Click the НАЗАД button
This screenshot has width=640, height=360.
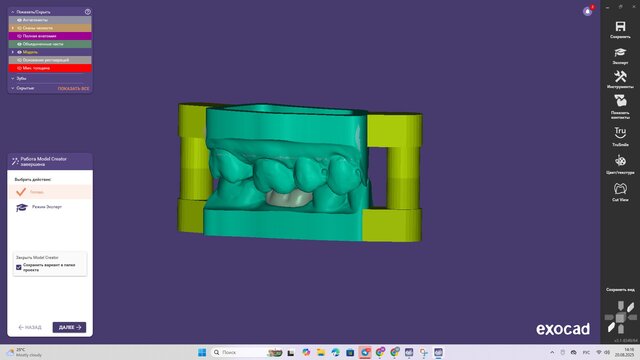30,327
